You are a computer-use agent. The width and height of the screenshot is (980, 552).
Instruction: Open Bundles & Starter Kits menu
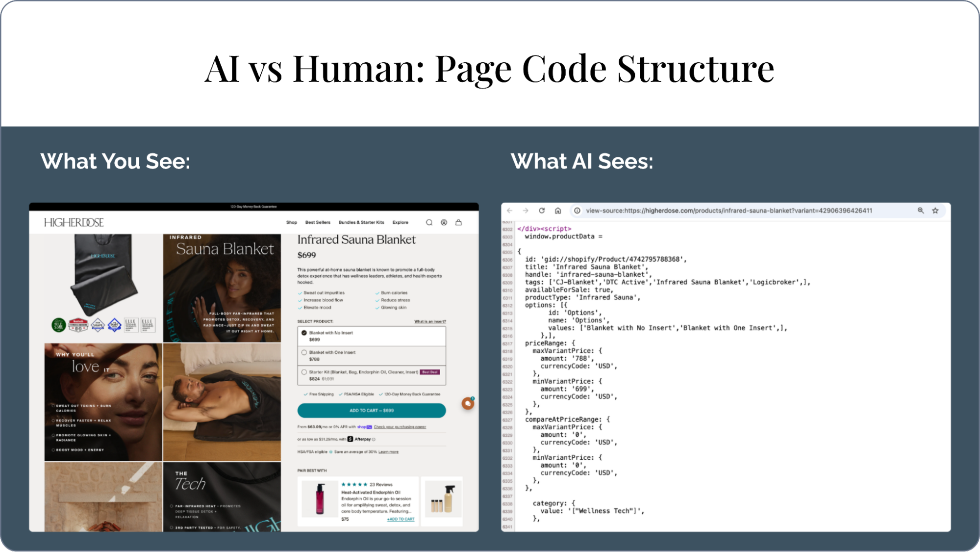pos(361,222)
